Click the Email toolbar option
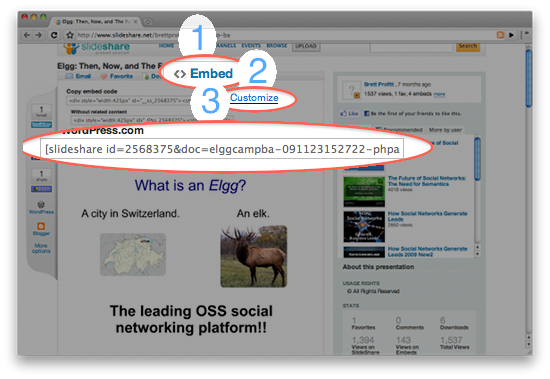Viewport: 550px width, 379px height. coord(78,76)
